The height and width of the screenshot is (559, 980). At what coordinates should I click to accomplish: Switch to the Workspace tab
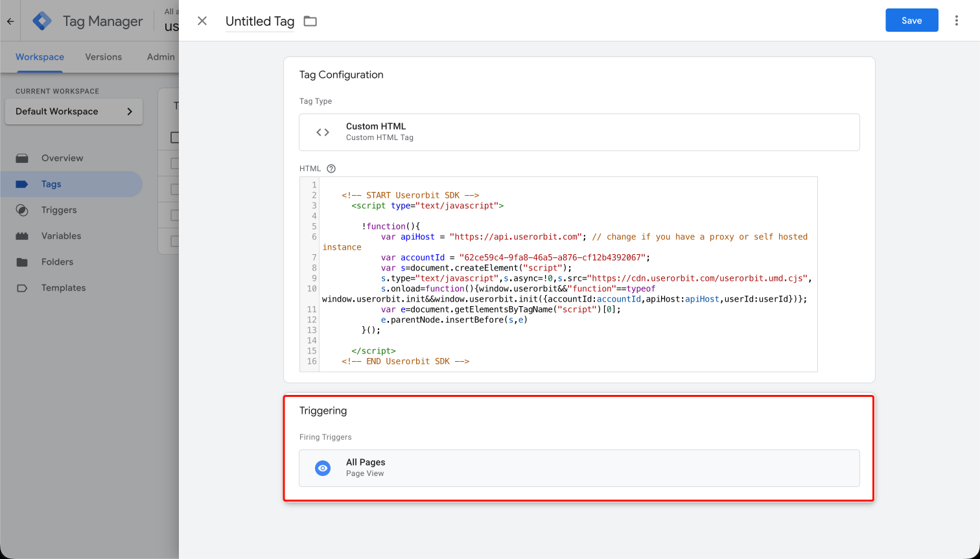click(40, 57)
